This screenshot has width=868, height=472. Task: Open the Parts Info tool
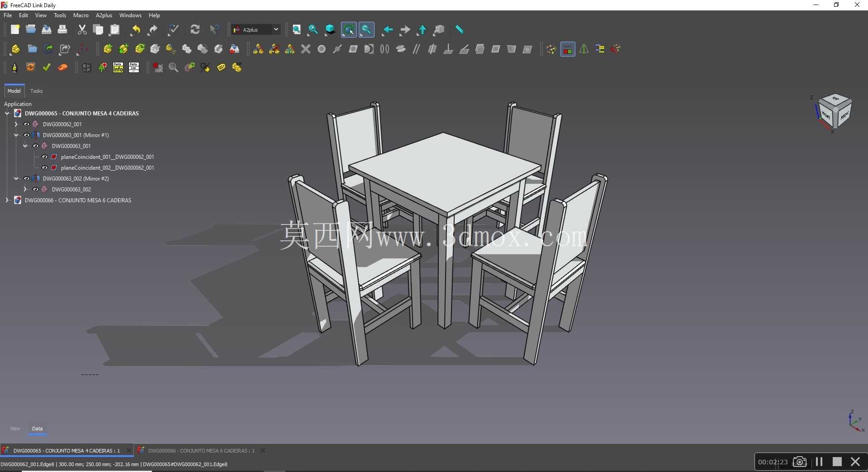(118, 67)
